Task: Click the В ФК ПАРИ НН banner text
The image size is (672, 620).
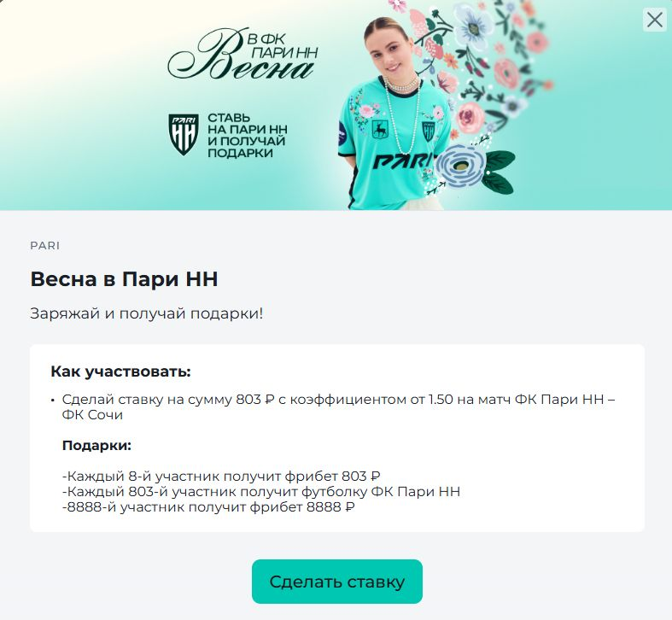Action: 283,46
